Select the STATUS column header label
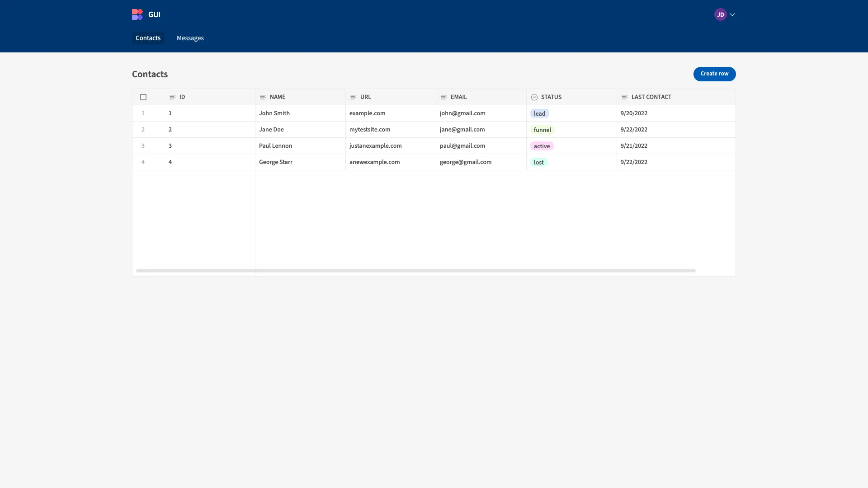 [x=551, y=97]
